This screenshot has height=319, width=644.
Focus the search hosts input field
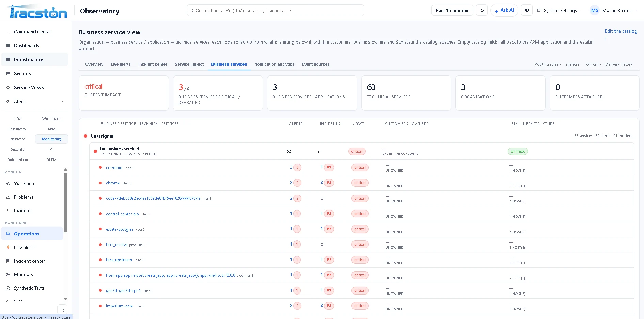click(x=275, y=10)
